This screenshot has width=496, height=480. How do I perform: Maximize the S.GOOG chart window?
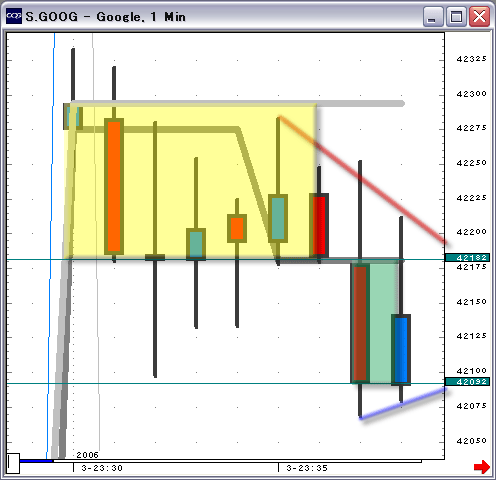tap(456, 16)
